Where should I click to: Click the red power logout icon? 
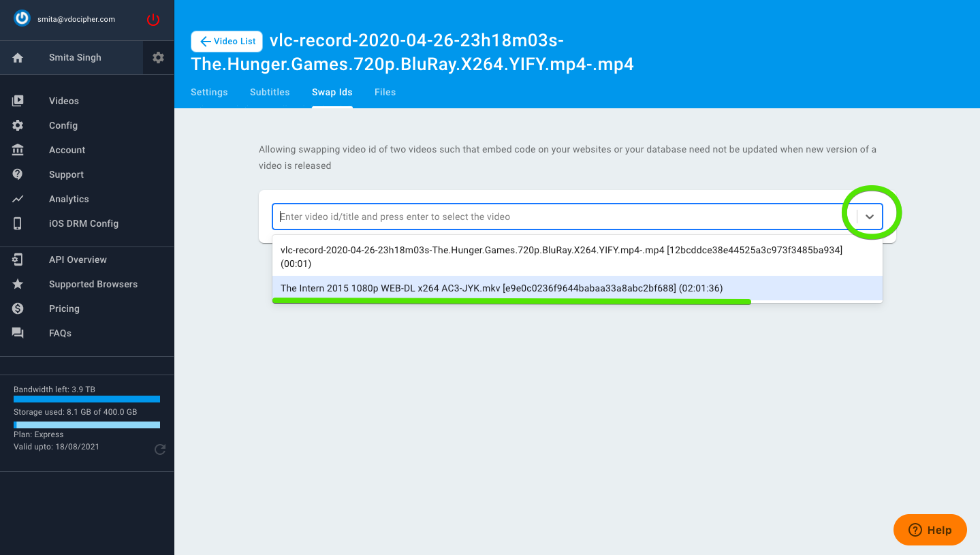pos(153,20)
